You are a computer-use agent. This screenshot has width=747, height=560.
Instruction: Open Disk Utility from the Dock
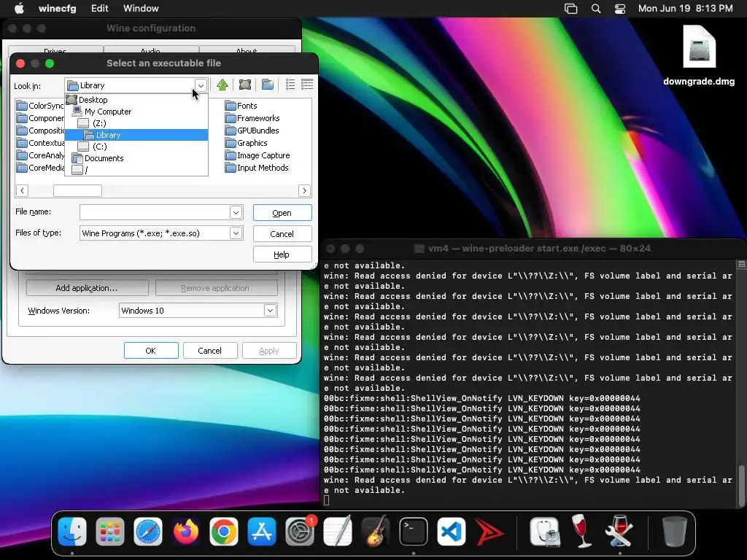(x=544, y=532)
